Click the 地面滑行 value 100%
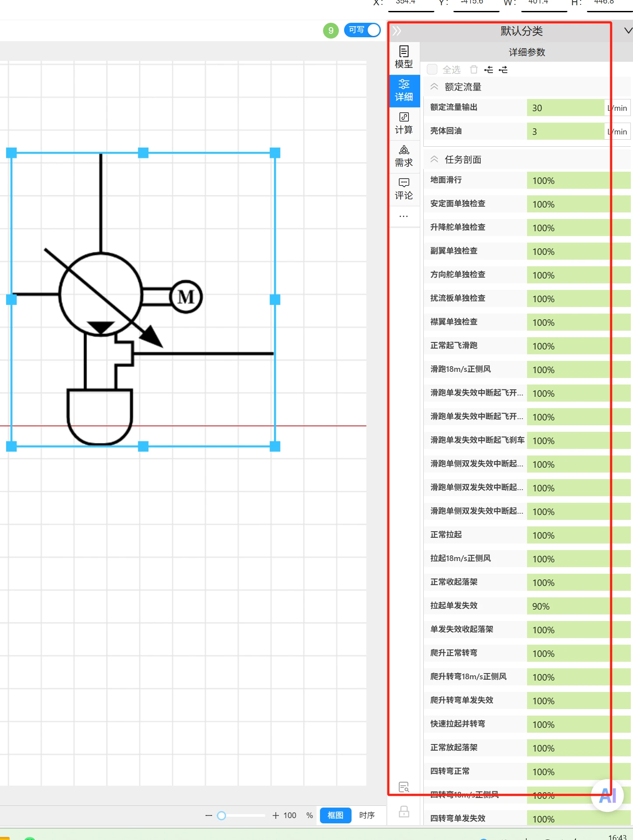Screen dimensions: 633x840 (579, 180)
